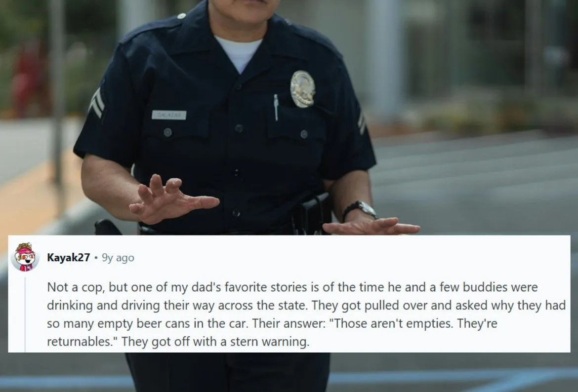Click the officer's name tag plate

pyautogui.click(x=169, y=115)
